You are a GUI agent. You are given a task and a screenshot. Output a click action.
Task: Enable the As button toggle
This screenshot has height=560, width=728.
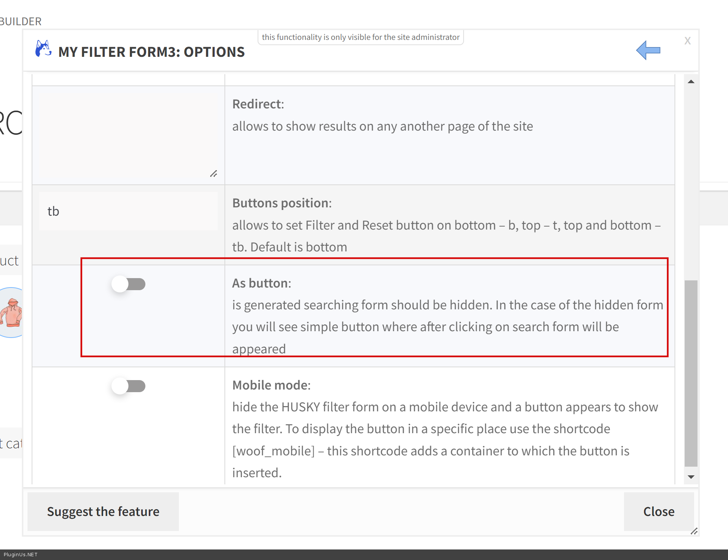tap(128, 284)
